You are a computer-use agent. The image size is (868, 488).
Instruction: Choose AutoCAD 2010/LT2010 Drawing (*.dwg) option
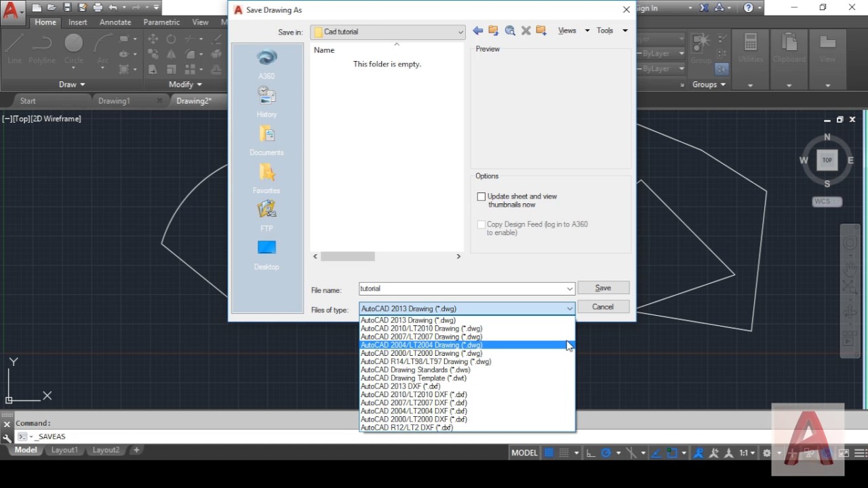[467, 329]
